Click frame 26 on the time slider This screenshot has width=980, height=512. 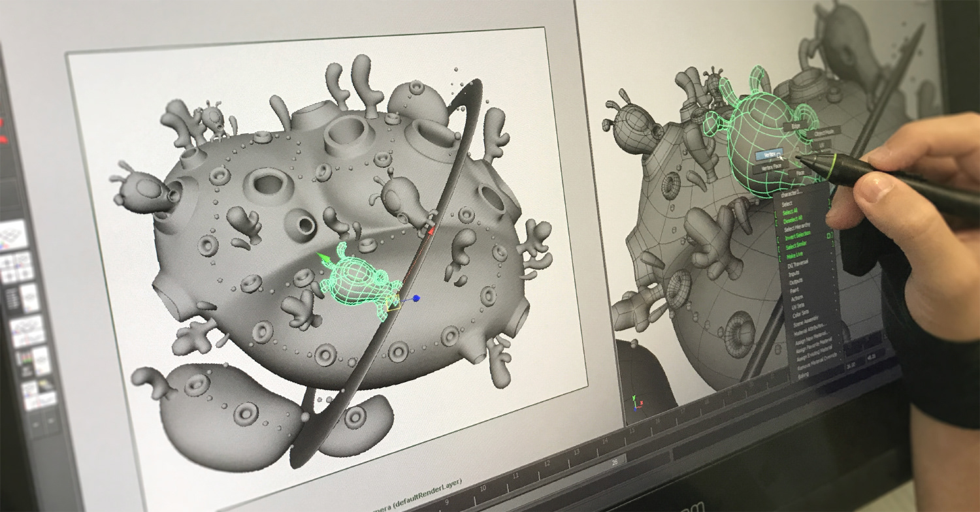point(615,461)
